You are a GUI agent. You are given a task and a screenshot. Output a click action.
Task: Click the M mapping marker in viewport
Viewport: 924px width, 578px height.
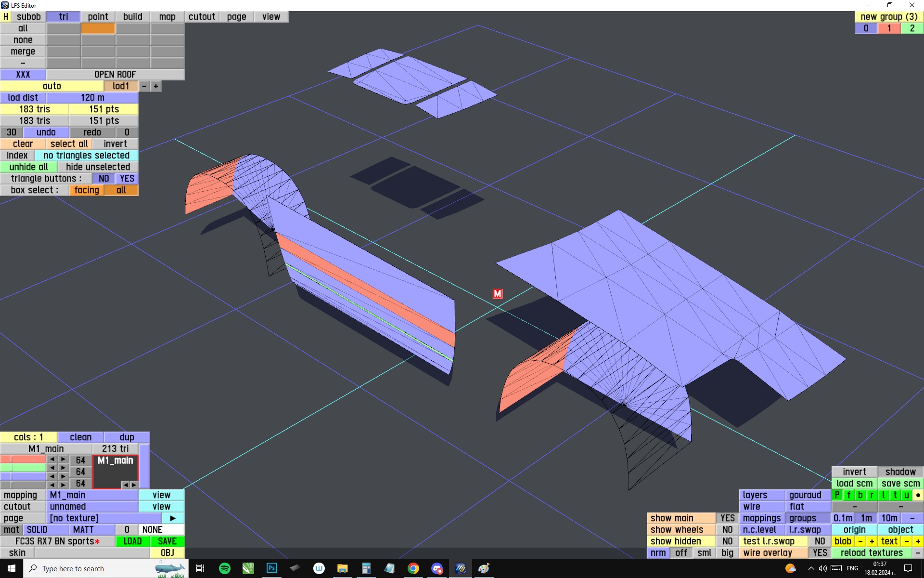(498, 294)
